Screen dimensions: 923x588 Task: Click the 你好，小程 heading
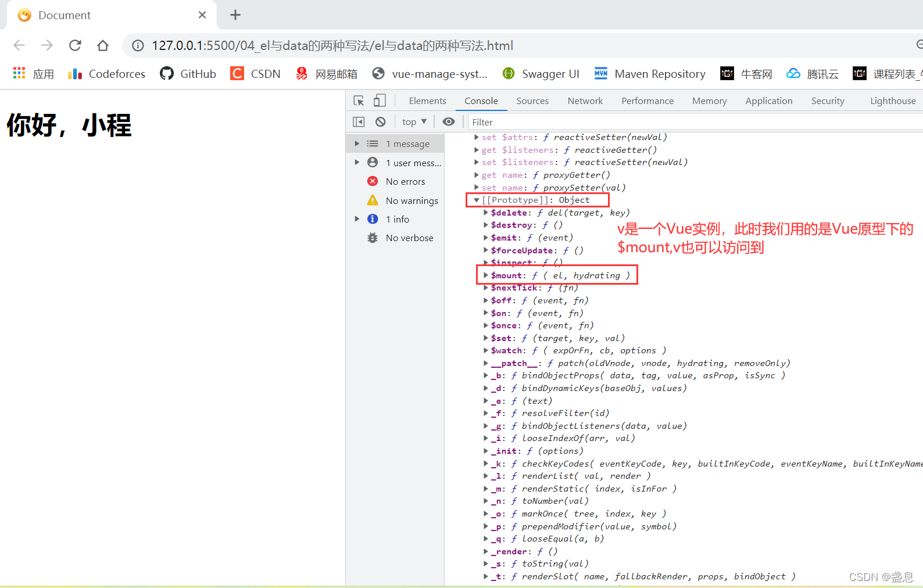tap(69, 125)
